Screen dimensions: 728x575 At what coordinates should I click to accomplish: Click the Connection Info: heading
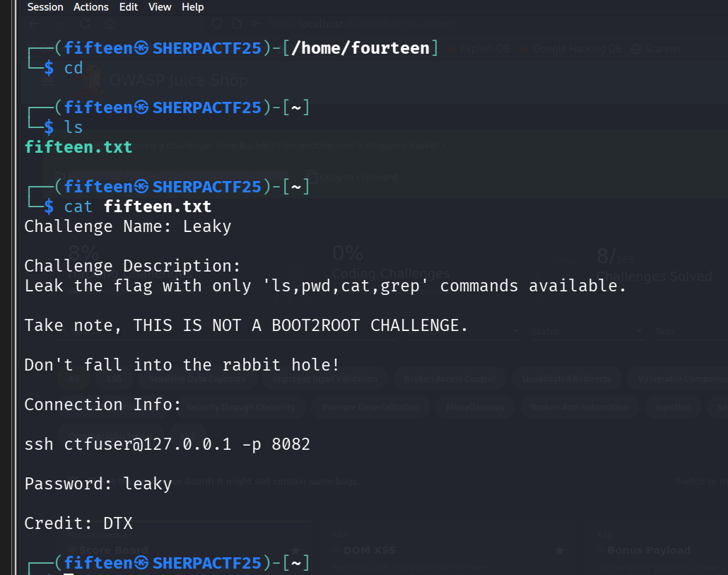click(x=103, y=405)
